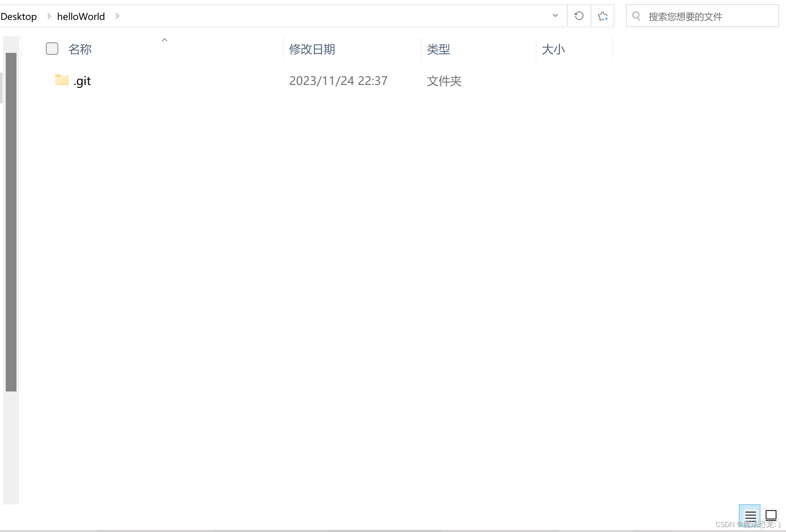
Task: Switch to details list view icon
Action: point(750,515)
